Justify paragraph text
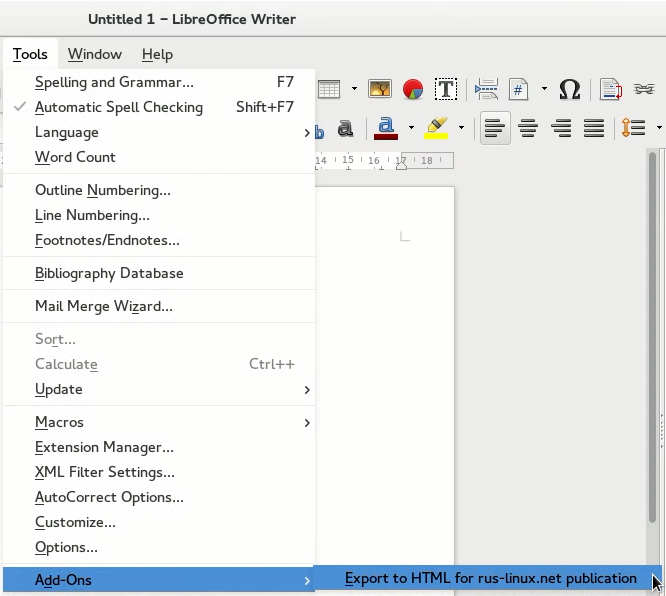 [594, 128]
